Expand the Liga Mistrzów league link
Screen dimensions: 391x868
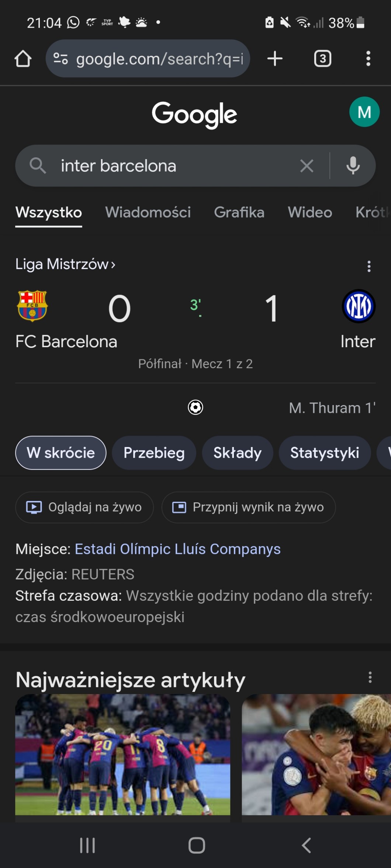pos(65,264)
